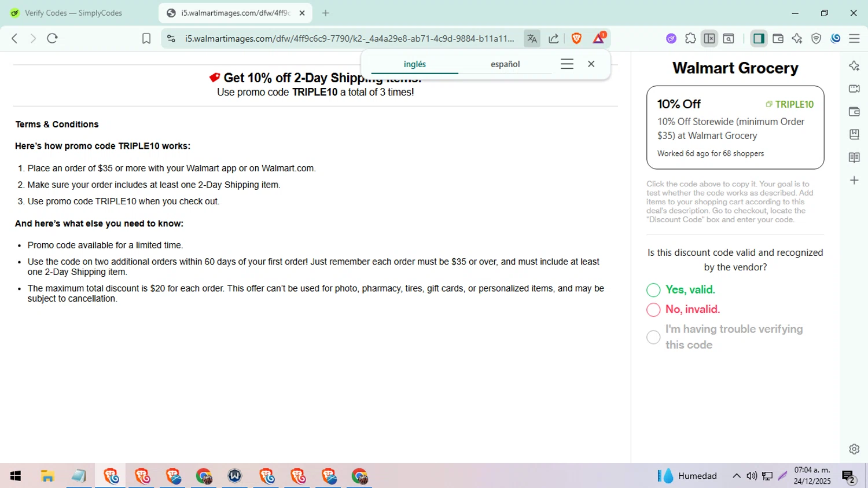Open the Windows notification center
This screenshot has width=868, height=488.
pos(849,477)
